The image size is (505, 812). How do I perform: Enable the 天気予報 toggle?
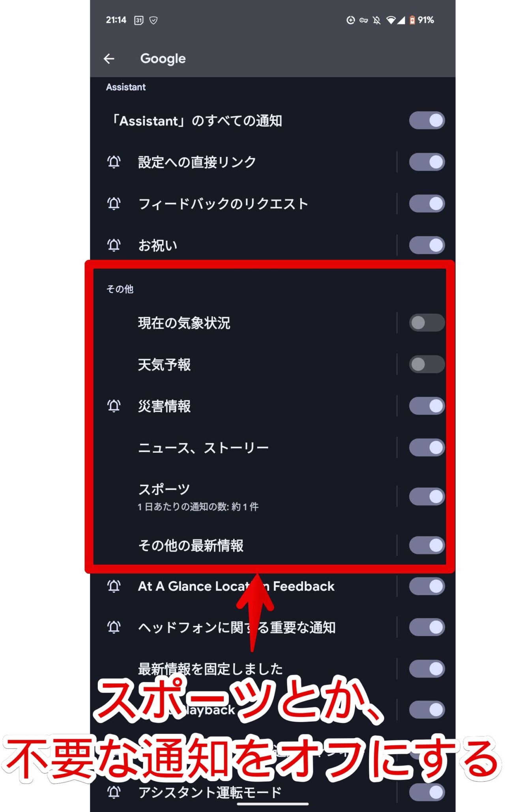click(426, 364)
